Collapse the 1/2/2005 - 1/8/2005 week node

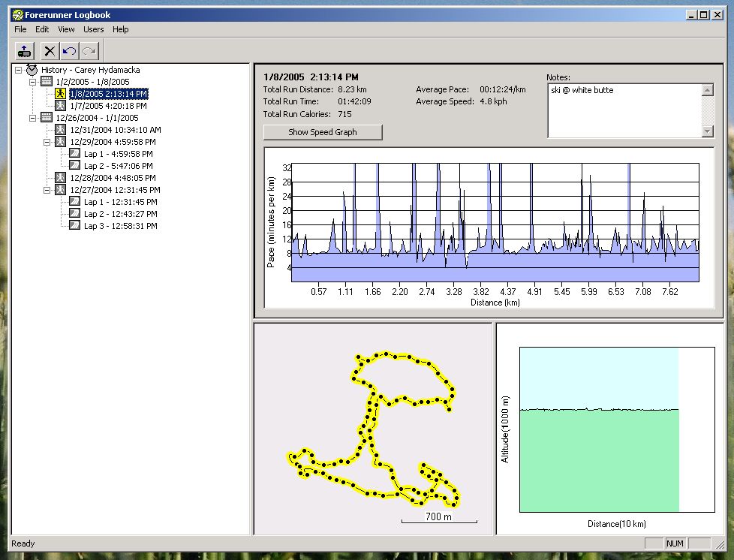coord(33,82)
